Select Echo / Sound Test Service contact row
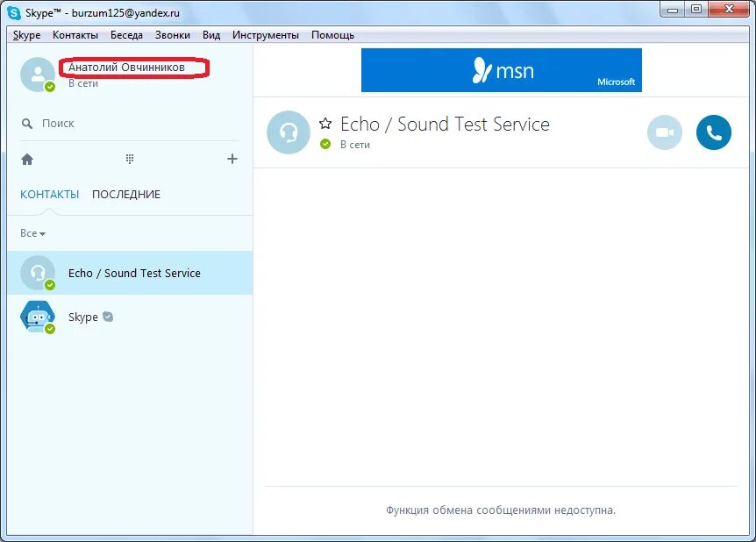756x542 pixels. tap(130, 273)
